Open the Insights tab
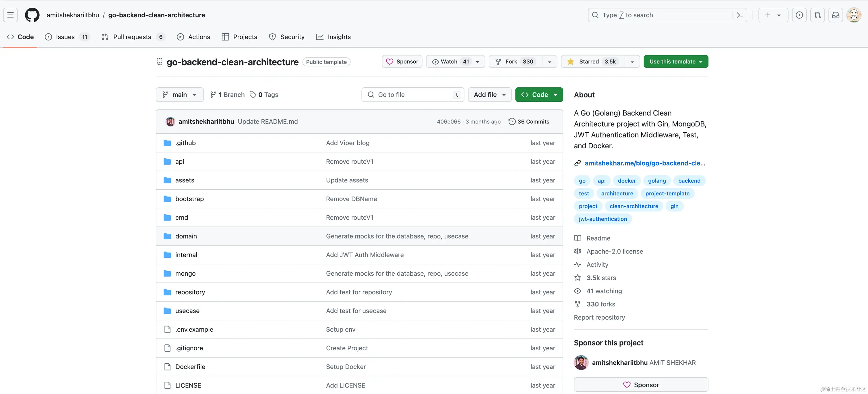 click(x=333, y=37)
